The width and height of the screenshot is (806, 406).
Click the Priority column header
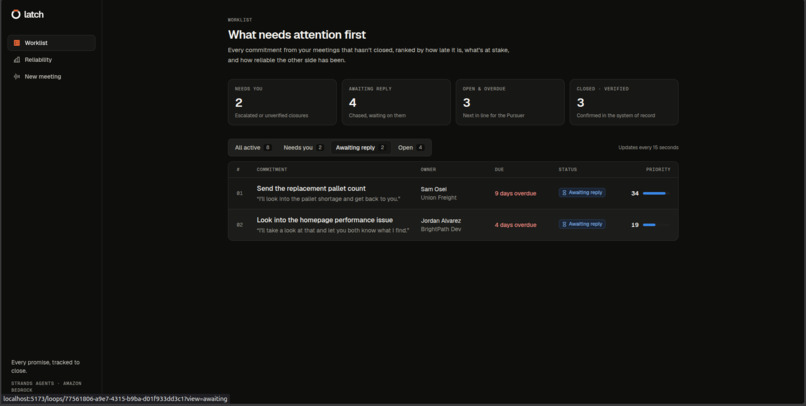click(x=658, y=170)
